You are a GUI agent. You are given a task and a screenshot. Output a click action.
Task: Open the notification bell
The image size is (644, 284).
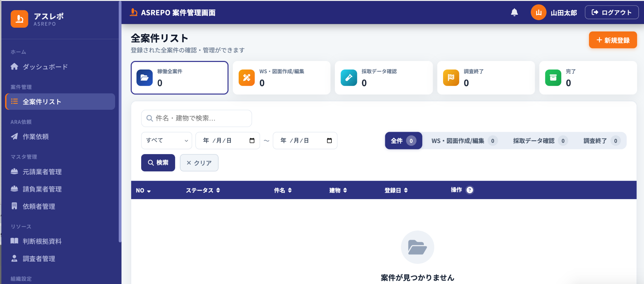coord(514,12)
